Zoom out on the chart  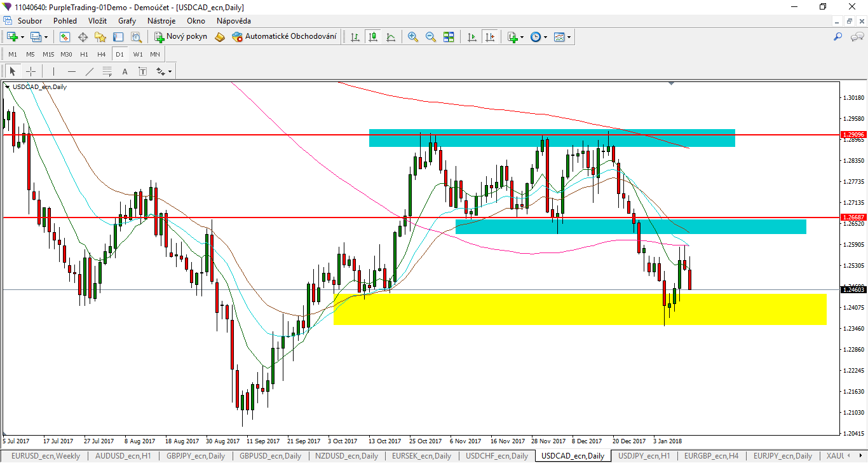[x=431, y=37]
